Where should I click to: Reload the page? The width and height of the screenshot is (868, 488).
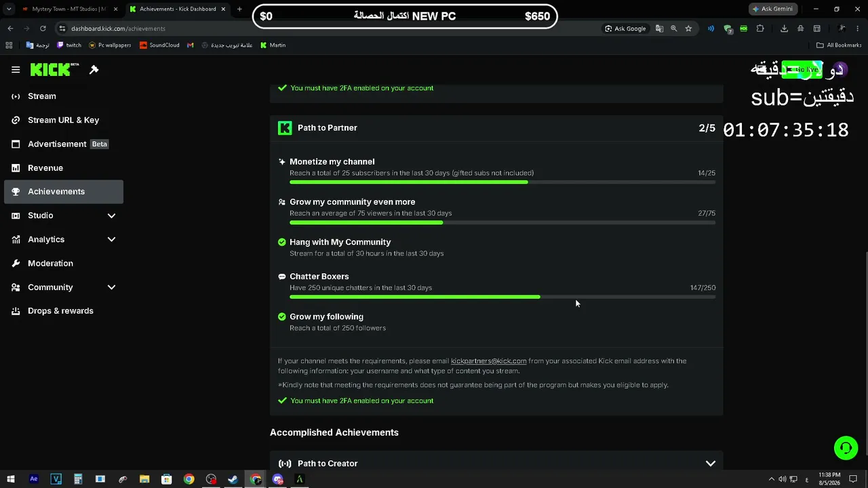click(x=43, y=28)
